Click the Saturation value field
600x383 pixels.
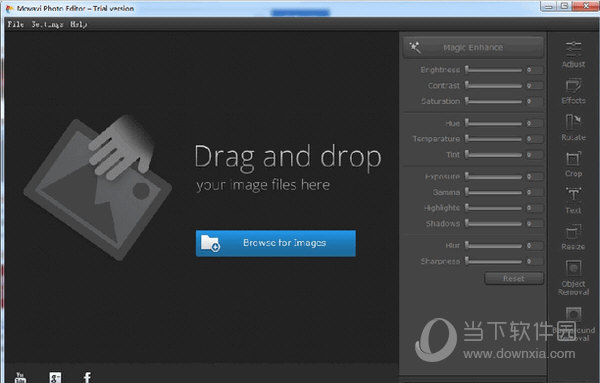point(534,101)
